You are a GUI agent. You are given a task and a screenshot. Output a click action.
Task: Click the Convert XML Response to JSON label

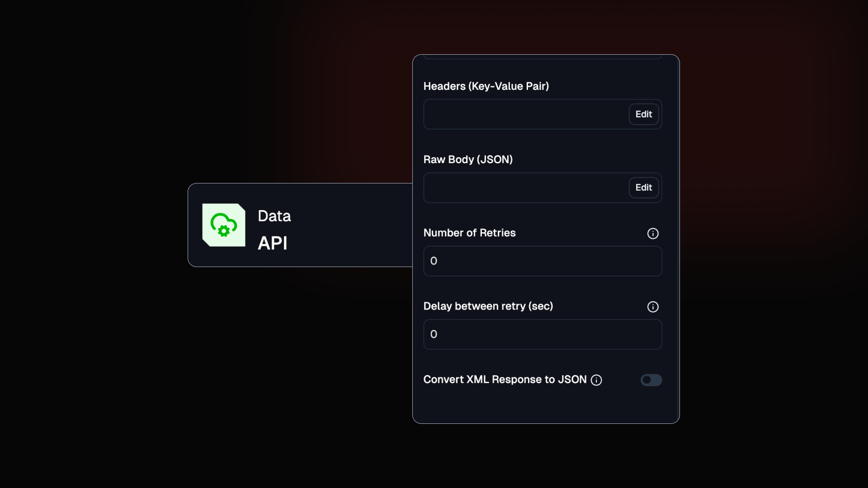pos(505,380)
